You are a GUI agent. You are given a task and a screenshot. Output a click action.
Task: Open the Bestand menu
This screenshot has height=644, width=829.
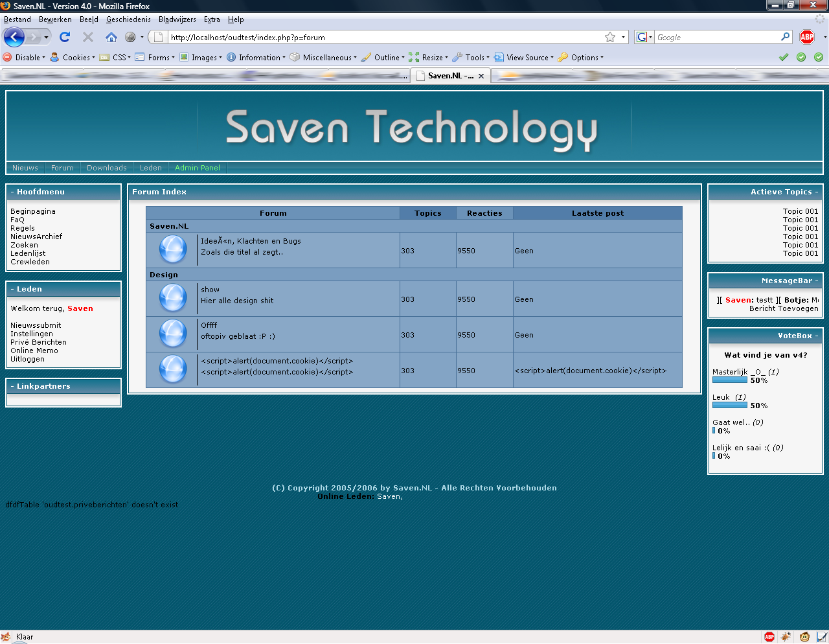[17, 19]
